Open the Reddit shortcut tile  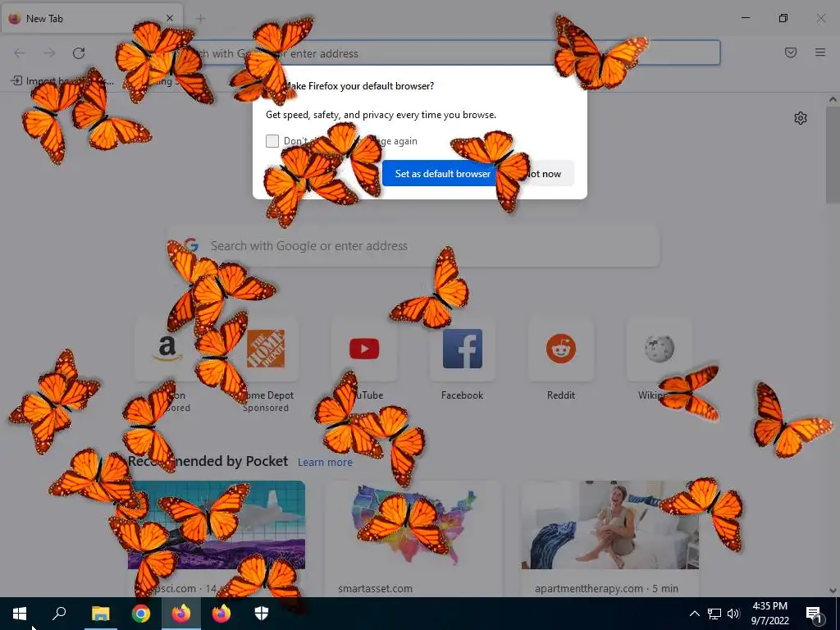[561, 349]
